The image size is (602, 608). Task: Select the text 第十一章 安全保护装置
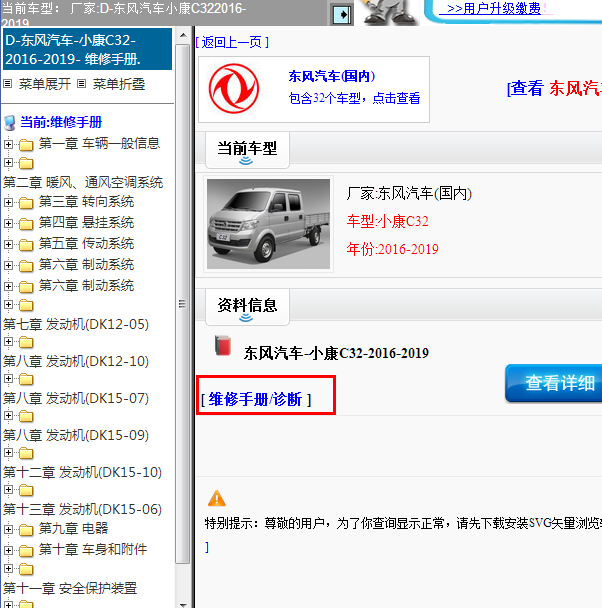point(70,588)
